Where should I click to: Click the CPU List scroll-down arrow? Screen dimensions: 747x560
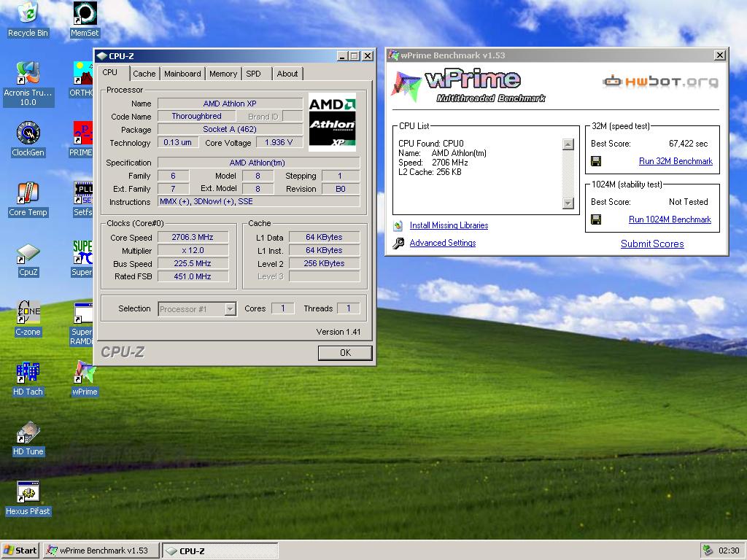568,203
